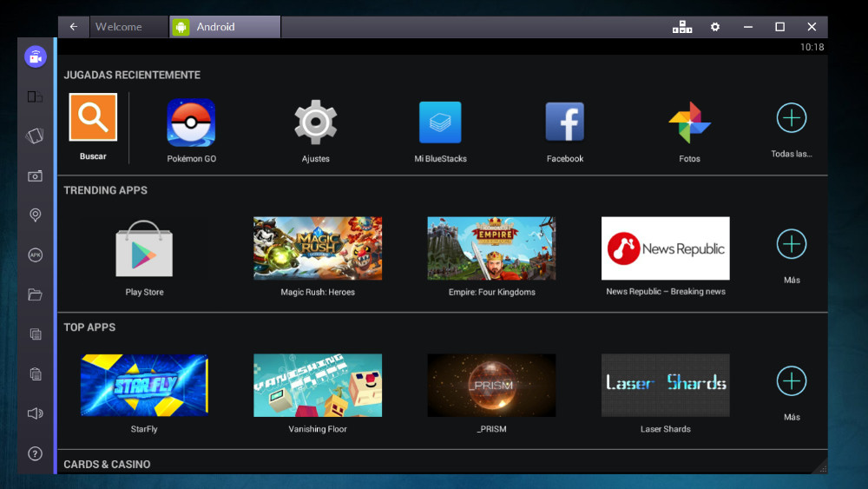Switch to the Welcome tab

pyautogui.click(x=128, y=27)
